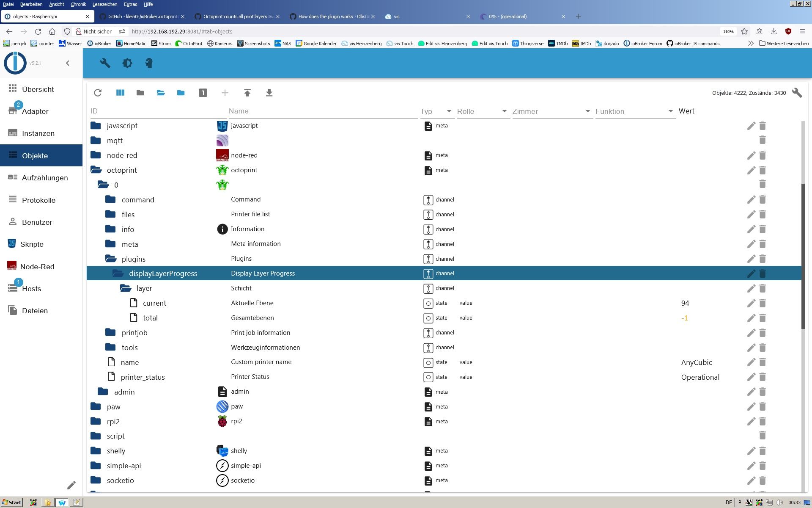
Task: Click the AnyCubic printer name value
Action: [697, 362]
